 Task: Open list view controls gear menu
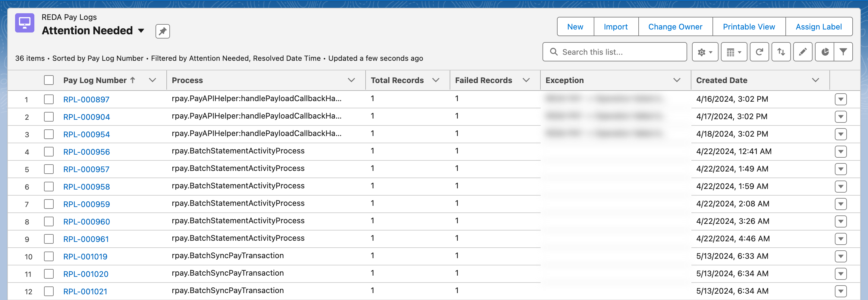[705, 52]
